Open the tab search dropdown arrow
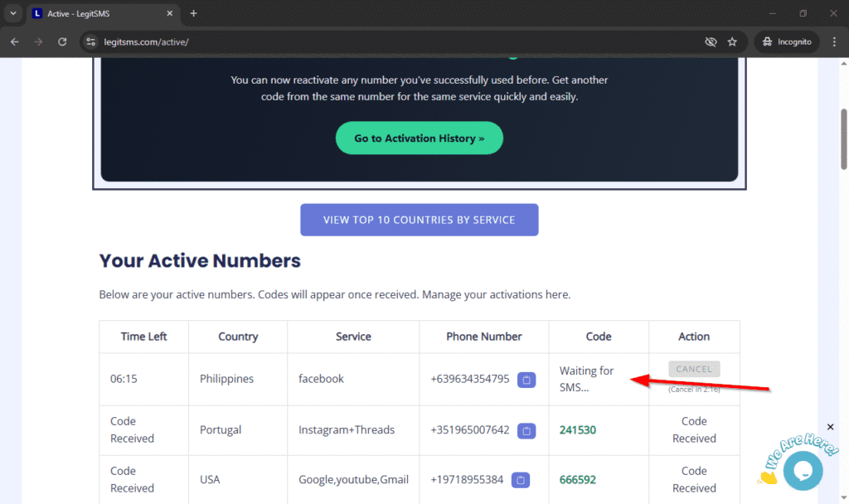Image resolution: width=849 pixels, height=504 pixels. tap(12, 13)
